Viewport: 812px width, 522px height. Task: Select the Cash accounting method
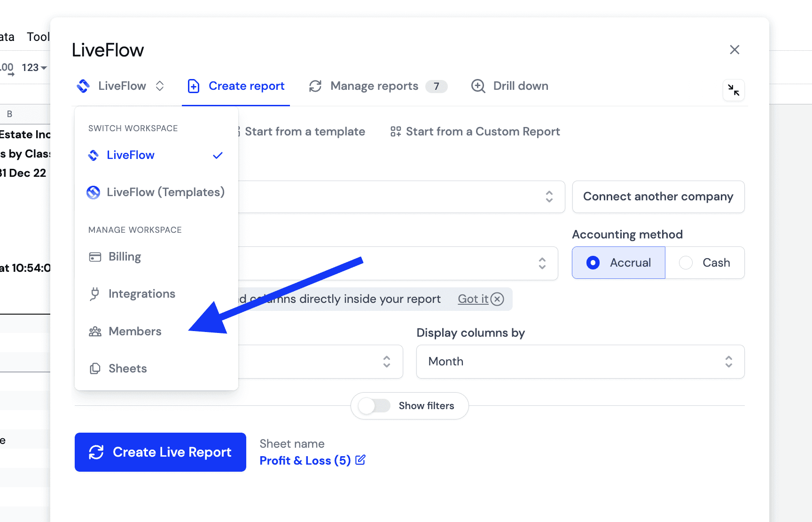coord(705,263)
